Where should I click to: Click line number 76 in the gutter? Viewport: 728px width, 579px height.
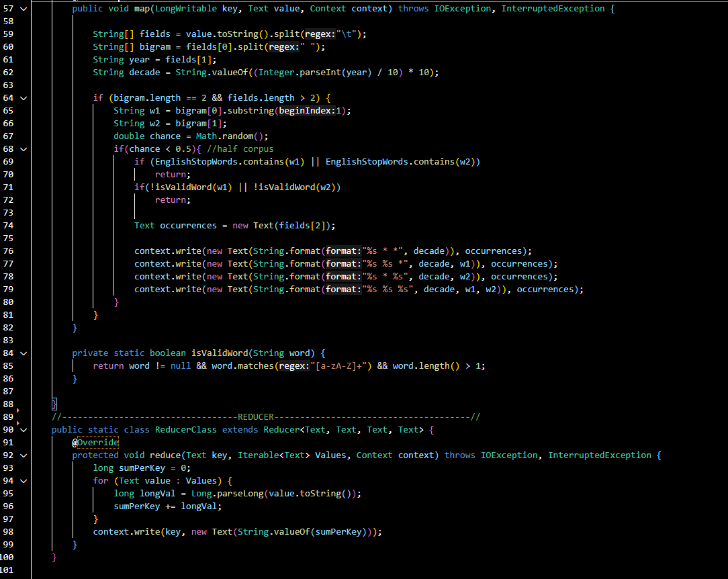coord(9,251)
